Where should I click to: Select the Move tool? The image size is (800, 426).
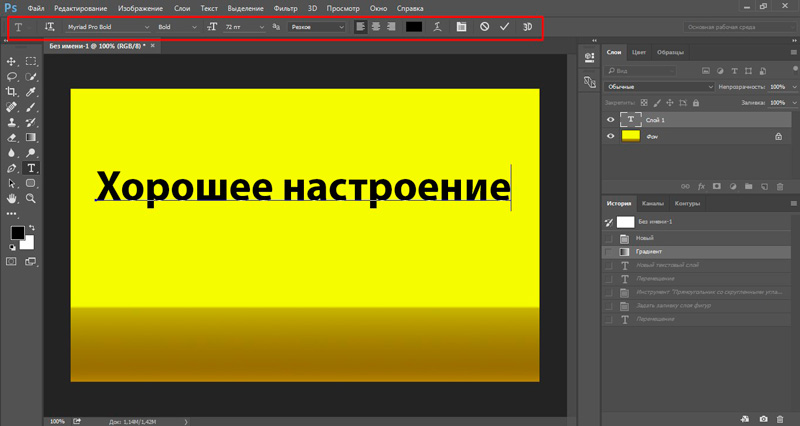12,62
